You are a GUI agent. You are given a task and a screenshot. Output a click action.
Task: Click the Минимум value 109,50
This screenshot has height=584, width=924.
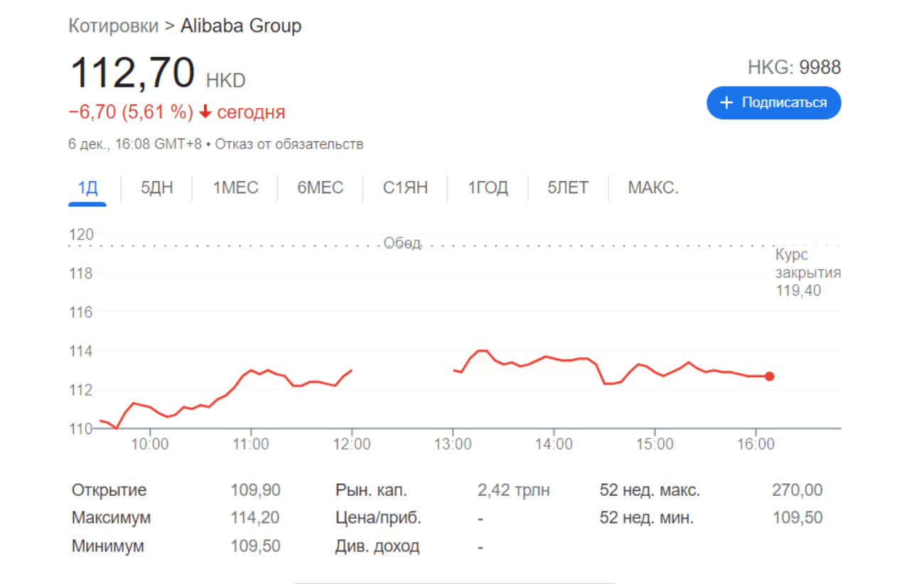255,546
